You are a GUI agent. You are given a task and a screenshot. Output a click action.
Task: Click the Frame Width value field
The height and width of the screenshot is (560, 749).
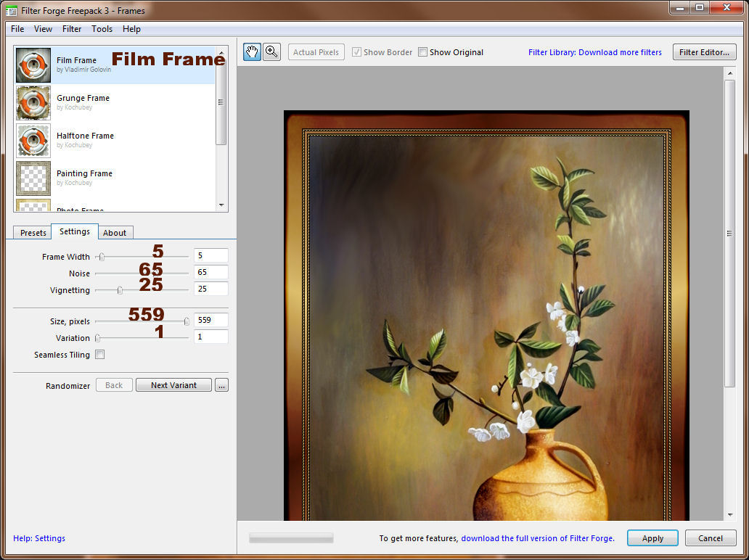(211, 255)
